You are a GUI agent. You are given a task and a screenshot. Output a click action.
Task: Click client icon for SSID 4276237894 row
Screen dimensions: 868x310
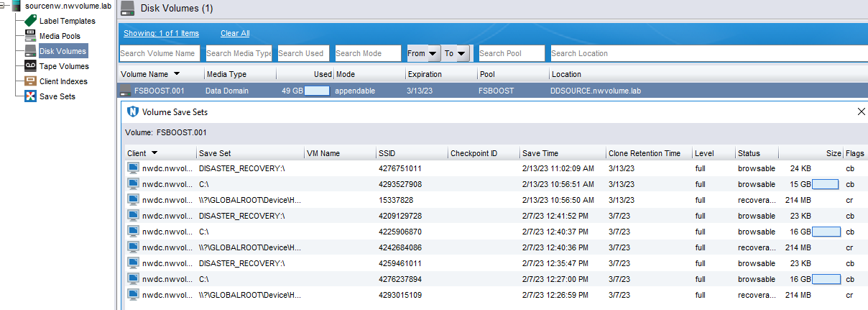tap(133, 279)
